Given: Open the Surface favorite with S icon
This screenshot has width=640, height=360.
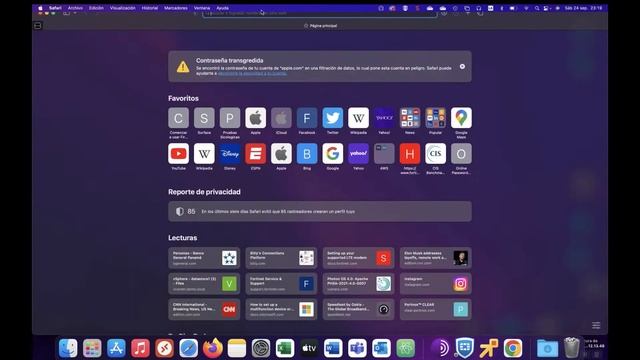Looking at the screenshot, I should point(204,118).
